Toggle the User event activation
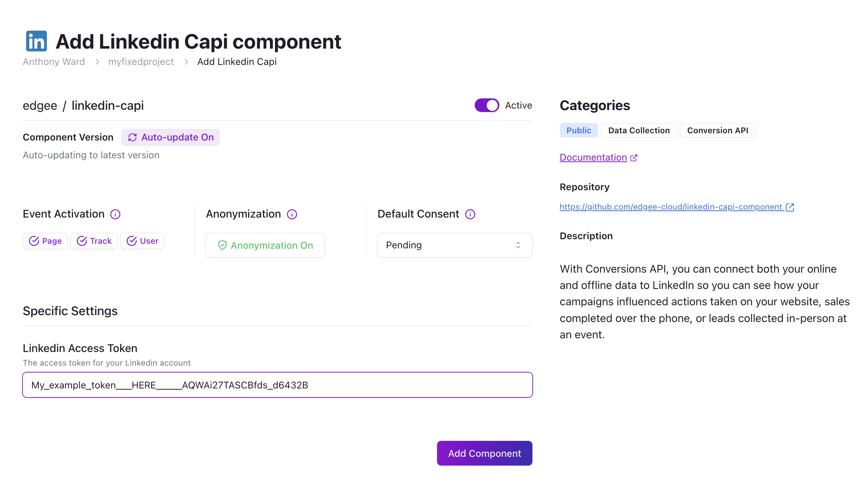 click(x=142, y=241)
